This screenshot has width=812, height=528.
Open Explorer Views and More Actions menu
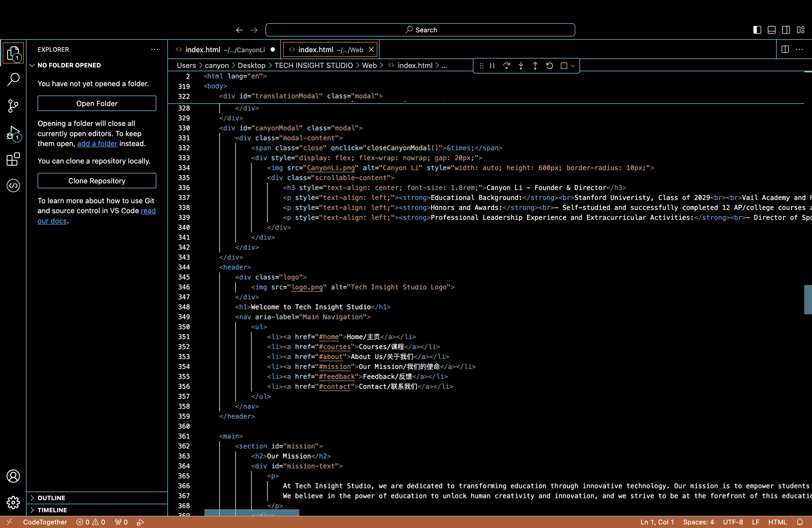pyautogui.click(x=155, y=49)
